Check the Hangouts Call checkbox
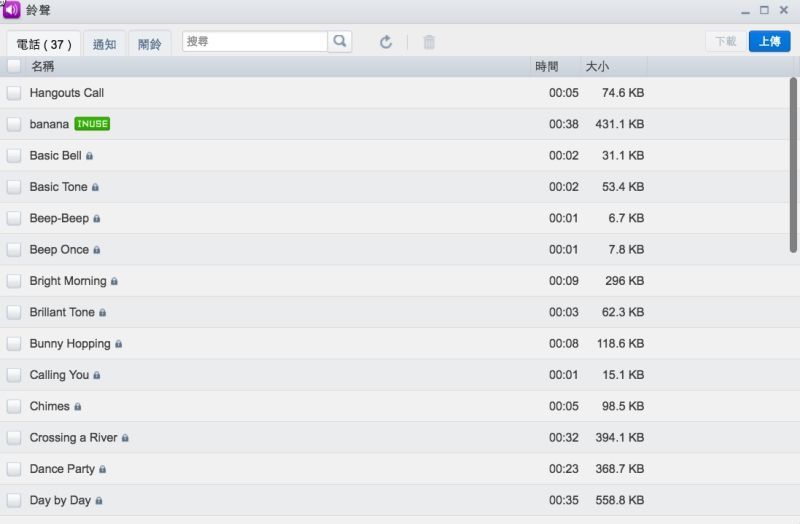 (x=14, y=93)
